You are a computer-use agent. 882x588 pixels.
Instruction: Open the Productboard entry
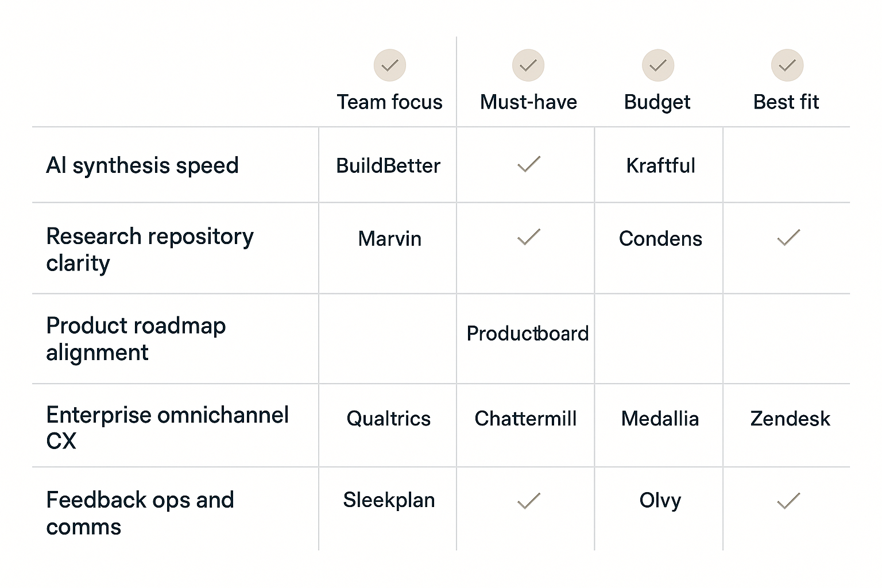coord(527,334)
